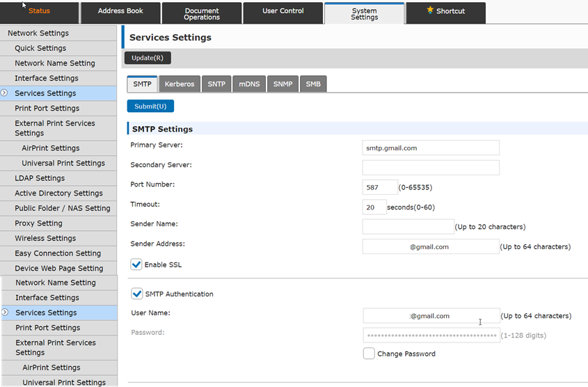
Task: Open the SNTP sub-tab
Action: [x=216, y=84]
